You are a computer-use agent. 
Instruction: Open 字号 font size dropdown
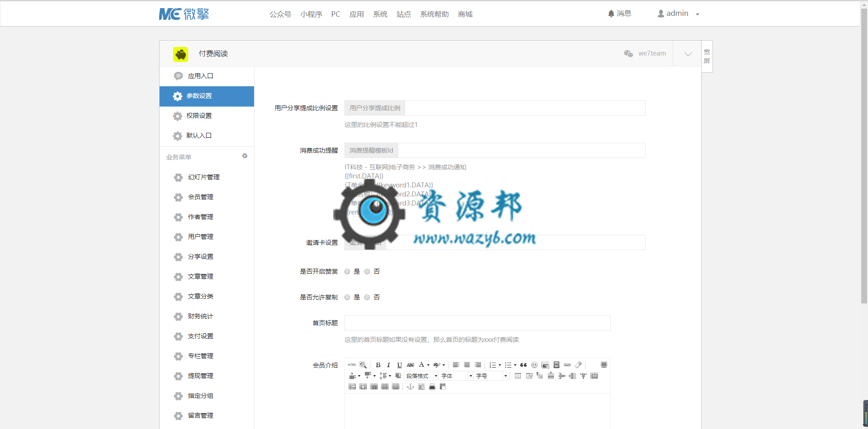pyautogui.click(x=491, y=376)
